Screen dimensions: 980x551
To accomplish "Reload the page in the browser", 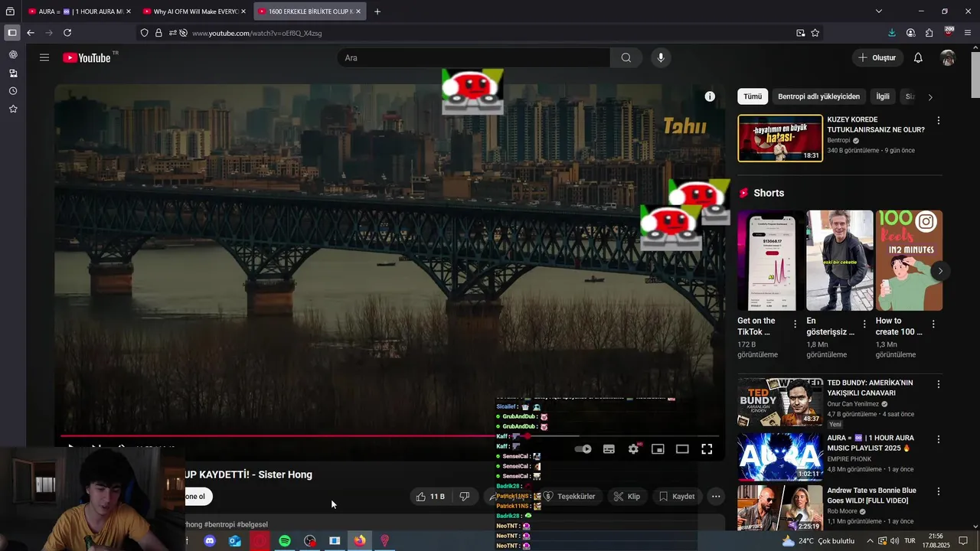I will 67,33.
